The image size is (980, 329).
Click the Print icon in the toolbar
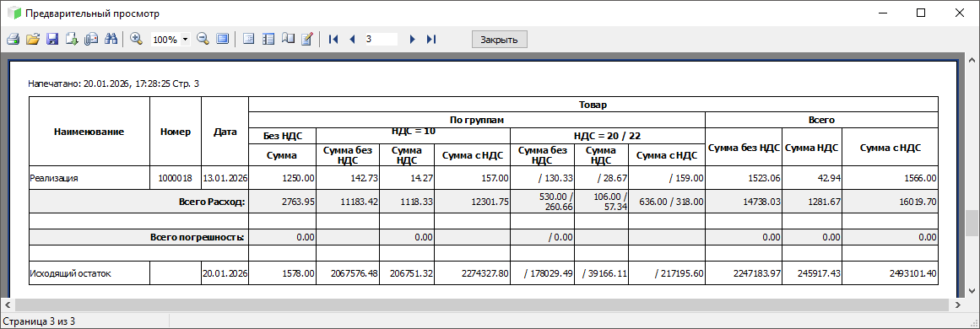click(x=13, y=40)
